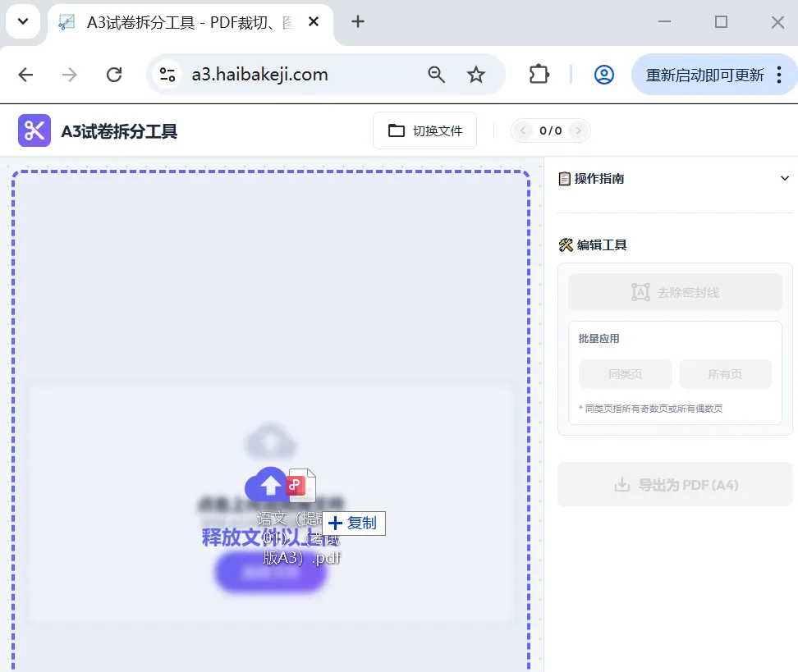
Task: Open the 切换文件 file switcher
Action: click(x=425, y=130)
